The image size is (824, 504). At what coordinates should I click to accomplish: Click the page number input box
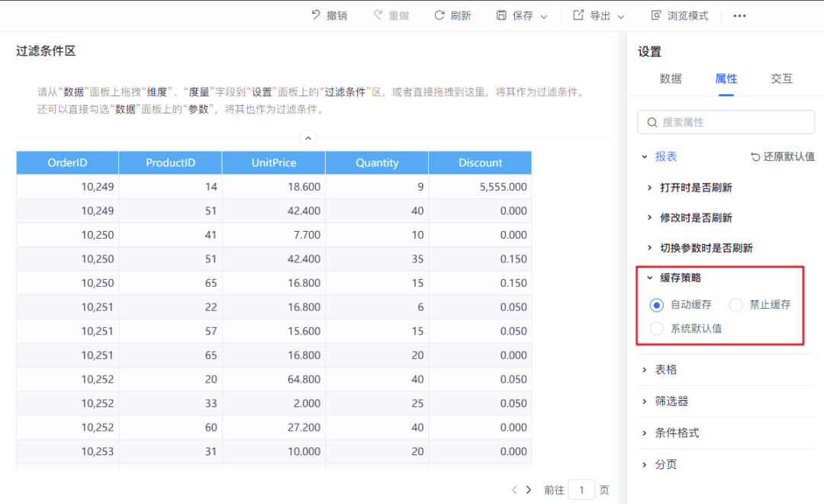pyautogui.click(x=581, y=490)
